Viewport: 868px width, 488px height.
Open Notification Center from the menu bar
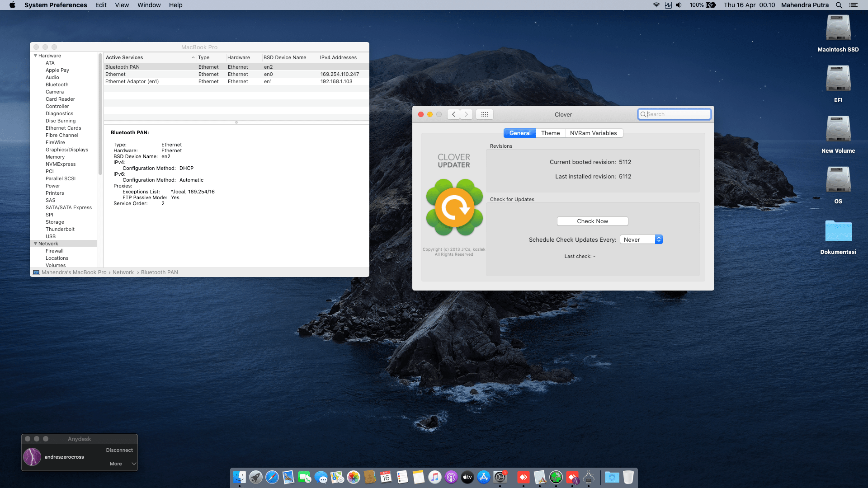(853, 5)
